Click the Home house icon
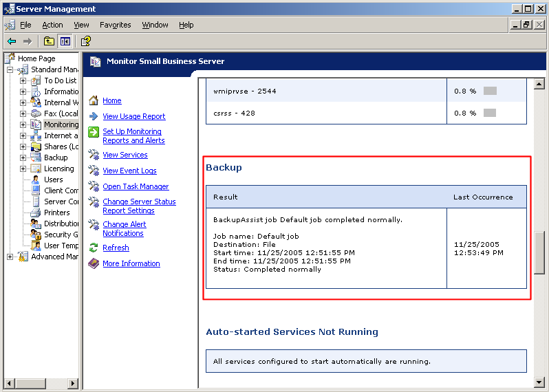Viewport: 549px width, 392px height. pyautogui.click(x=94, y=100)
